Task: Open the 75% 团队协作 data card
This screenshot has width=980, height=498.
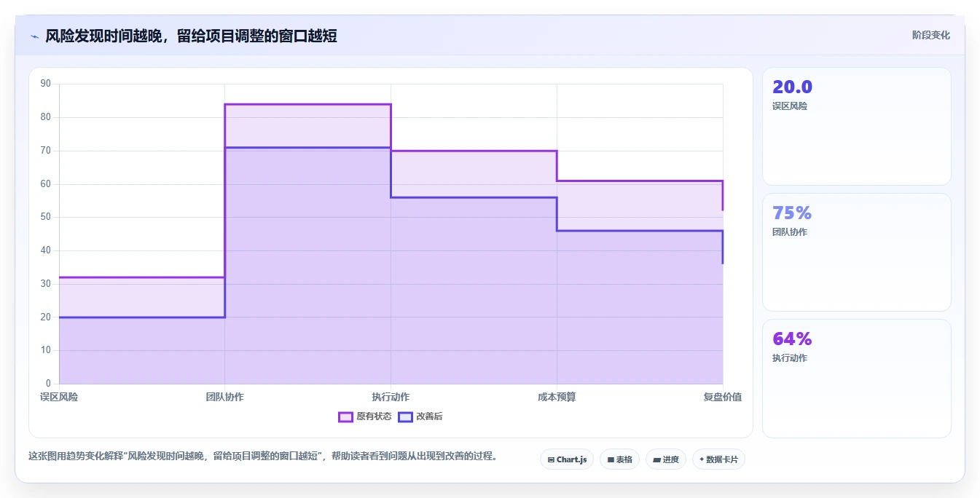Action: 857,252
